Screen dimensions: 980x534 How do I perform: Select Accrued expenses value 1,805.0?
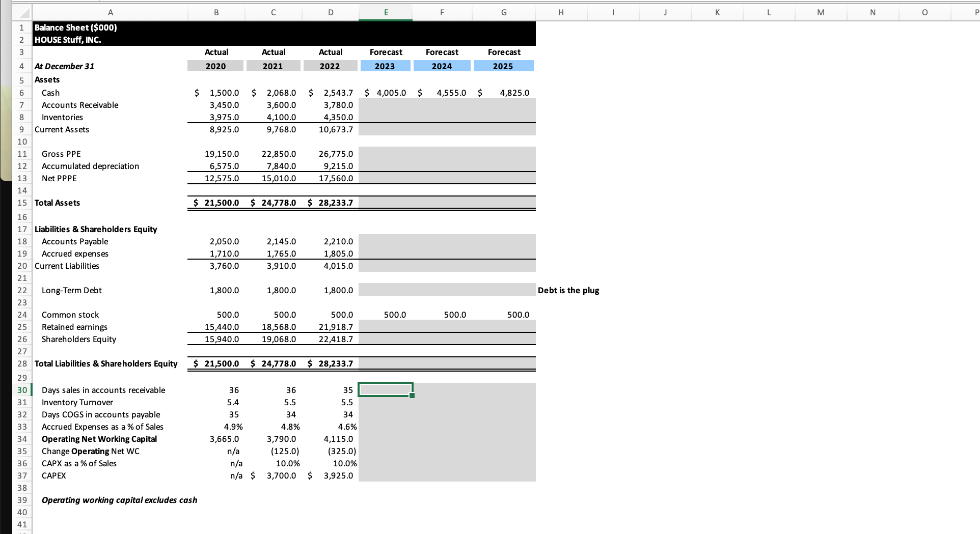(x=338, y=254)
